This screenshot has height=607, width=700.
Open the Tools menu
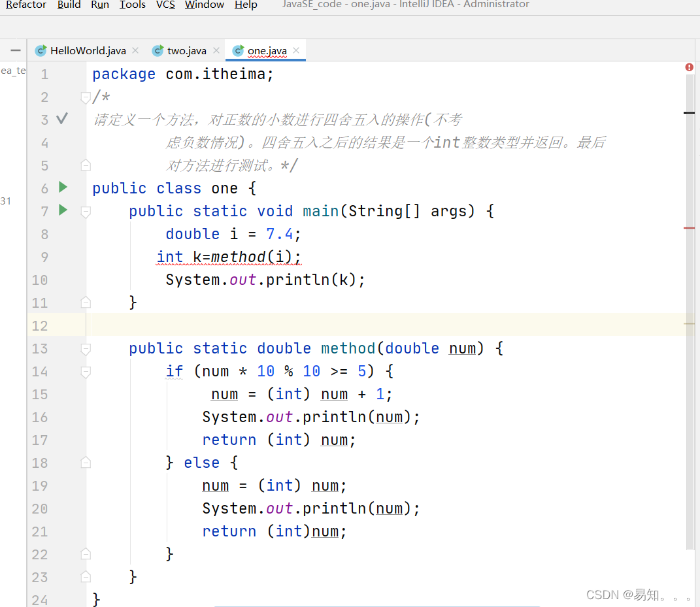[133, 5]
